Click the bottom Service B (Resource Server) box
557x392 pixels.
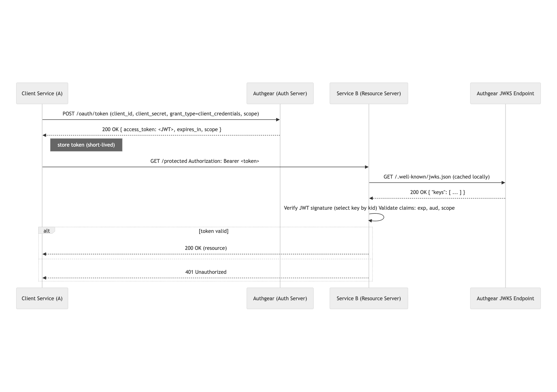(x=369, y=298)
